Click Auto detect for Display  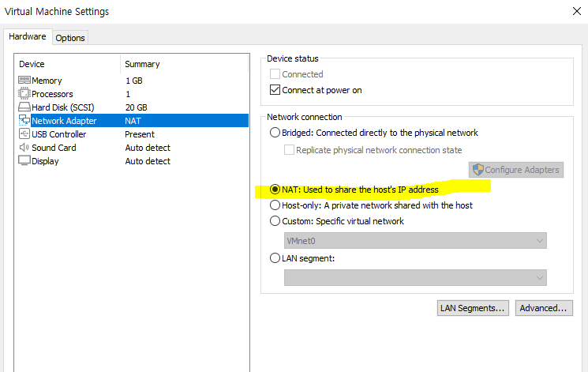coord(148,161)
